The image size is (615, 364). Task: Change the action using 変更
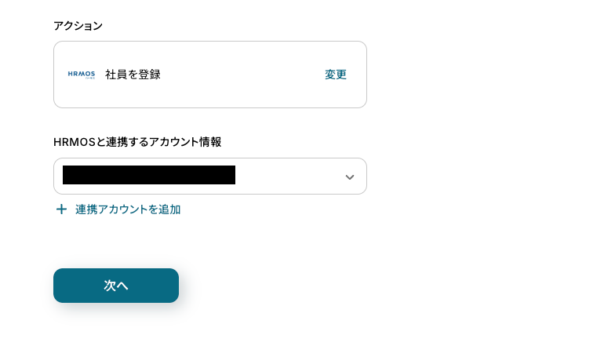(336, 75)
